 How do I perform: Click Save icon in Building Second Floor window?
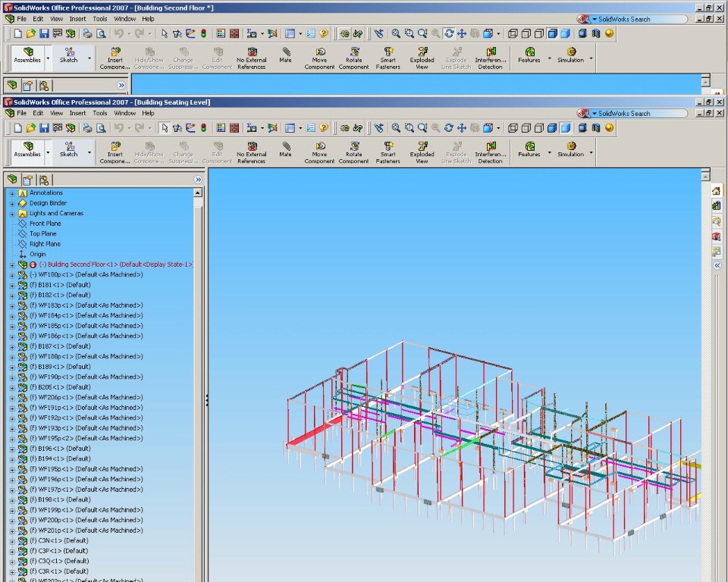click(x=44, y=33)
